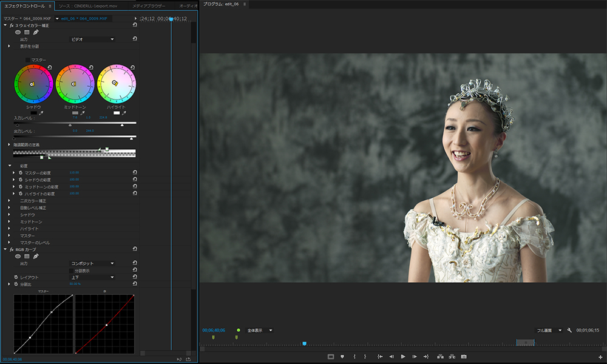Open the エフェクトコントロール panel menu icon
Screen dimensions: 607x364
(x=50, y=6)
